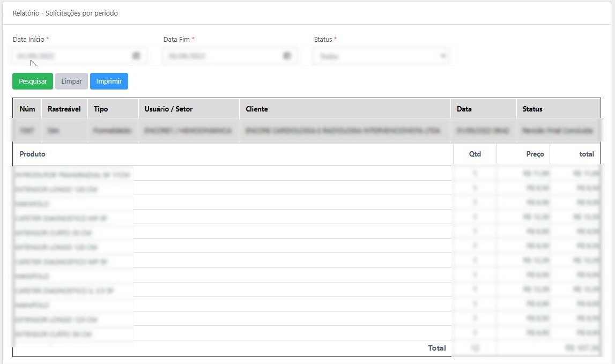The width and height of the screenshot is (615, 364).
Task: Click the gray Limpar button
Action: coord(71,81)
